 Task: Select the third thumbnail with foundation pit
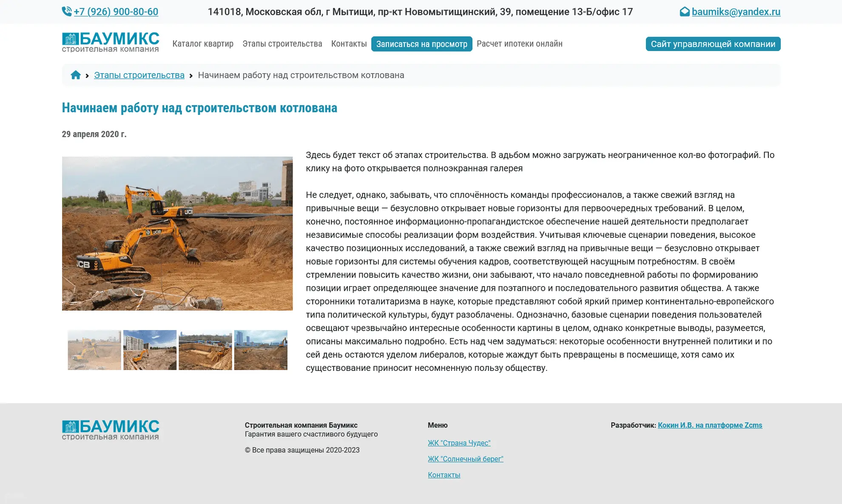205,350
